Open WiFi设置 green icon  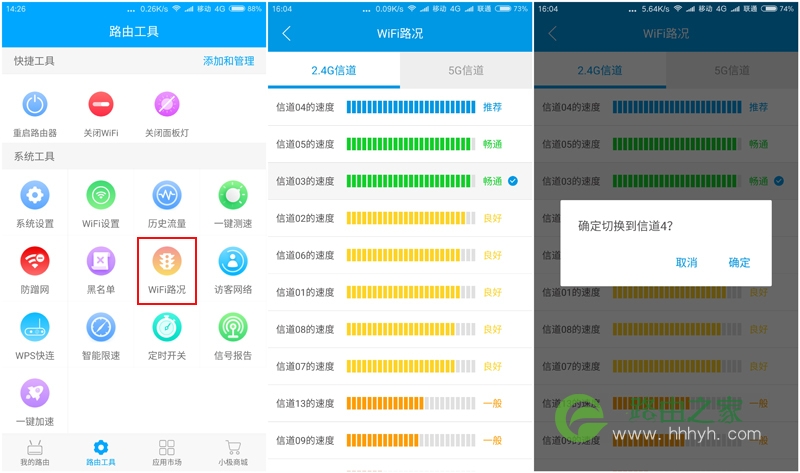point(101,195)
